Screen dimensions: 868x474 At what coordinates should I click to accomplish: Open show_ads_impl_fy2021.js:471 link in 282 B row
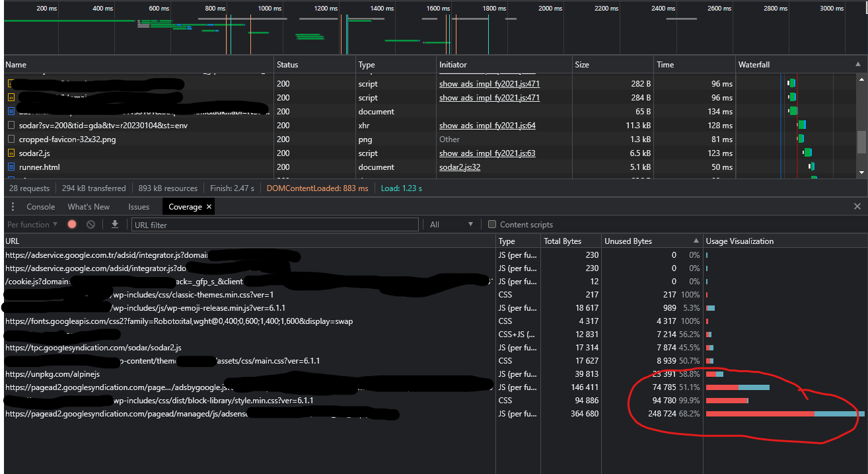point(489,84)
